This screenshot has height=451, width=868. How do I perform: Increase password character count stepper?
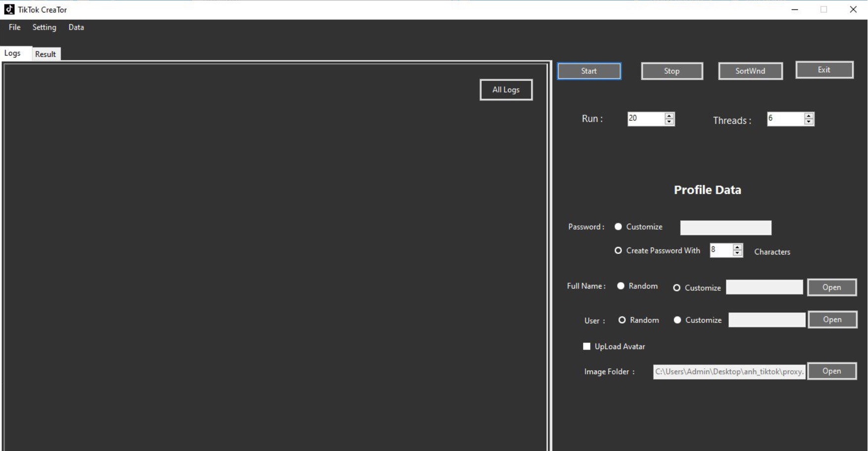pos(737,247)
